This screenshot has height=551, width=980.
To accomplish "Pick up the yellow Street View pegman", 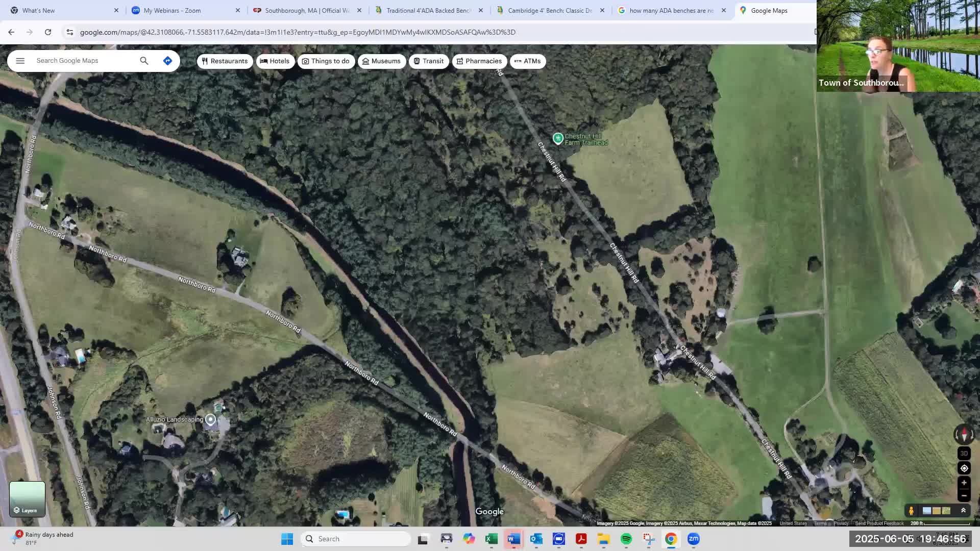I will tap(911, 510).
